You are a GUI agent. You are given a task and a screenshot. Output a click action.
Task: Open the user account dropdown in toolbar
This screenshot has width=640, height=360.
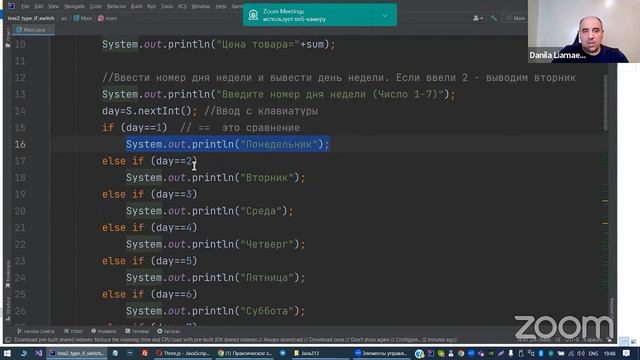click(478, 18)
